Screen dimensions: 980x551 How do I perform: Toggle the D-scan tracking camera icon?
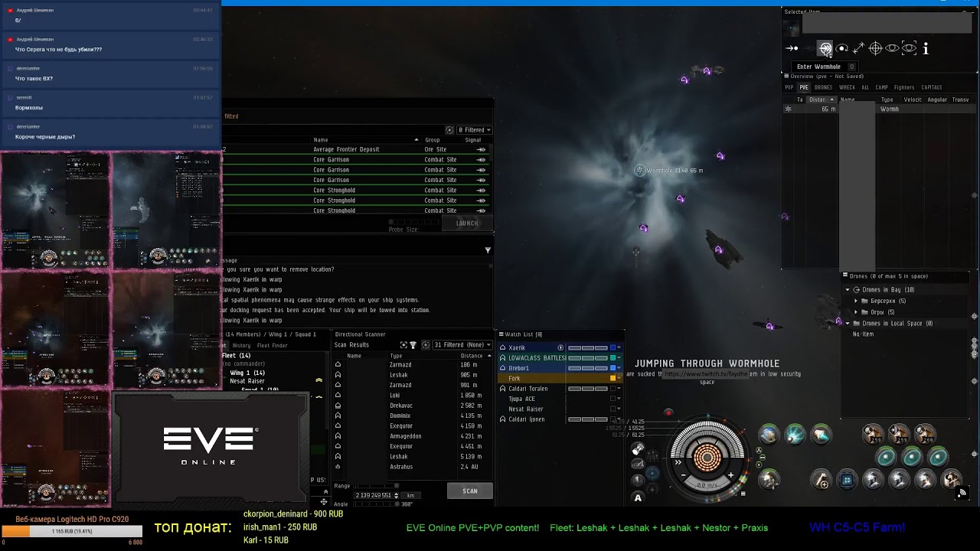(404, 345)
